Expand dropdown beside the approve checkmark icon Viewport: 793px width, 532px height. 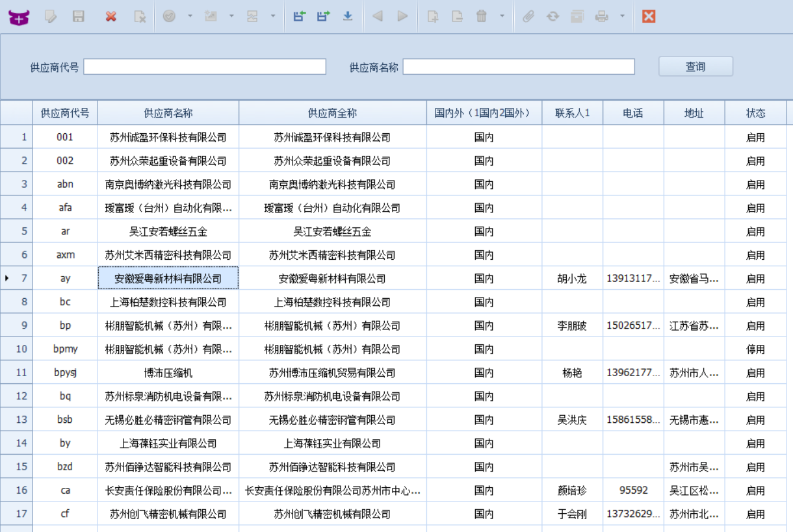[190, 17]
